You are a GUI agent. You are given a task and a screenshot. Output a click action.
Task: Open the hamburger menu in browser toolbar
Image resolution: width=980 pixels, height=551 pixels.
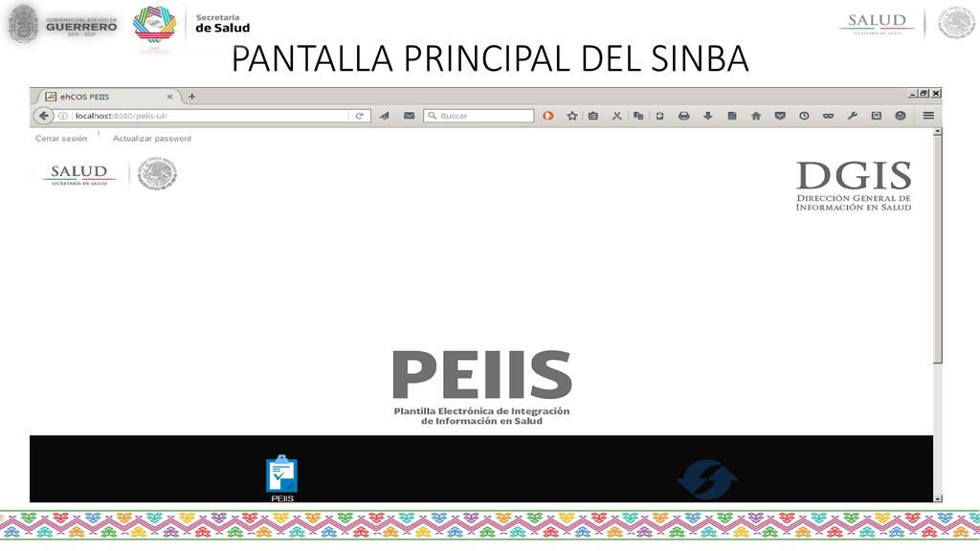coord(928,116)
